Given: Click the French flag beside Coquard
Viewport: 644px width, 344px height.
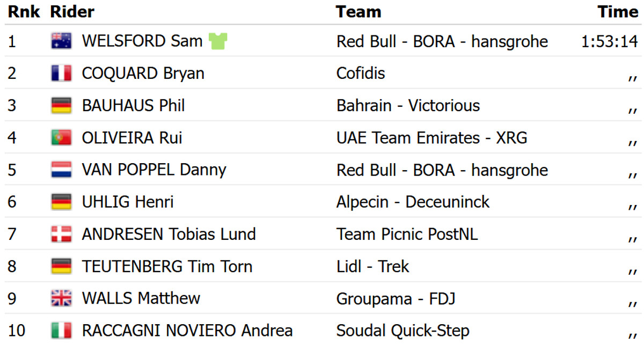Looking at the screenshot, I should pyautogui.click(x=61, y=74).
